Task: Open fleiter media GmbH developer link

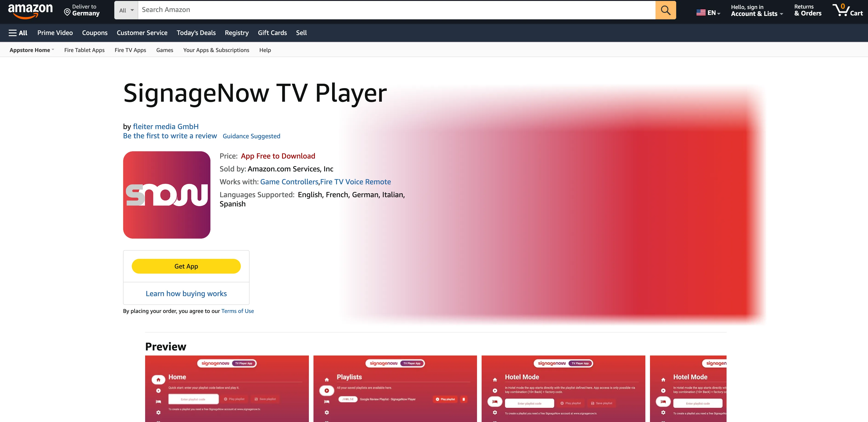Action: (166, 126)
